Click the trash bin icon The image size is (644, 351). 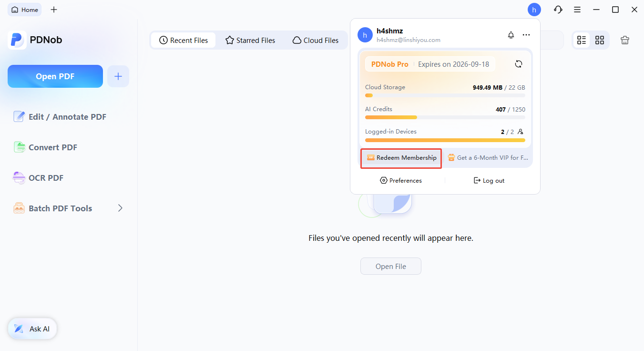pyautogui.click(x=624, y=41)
